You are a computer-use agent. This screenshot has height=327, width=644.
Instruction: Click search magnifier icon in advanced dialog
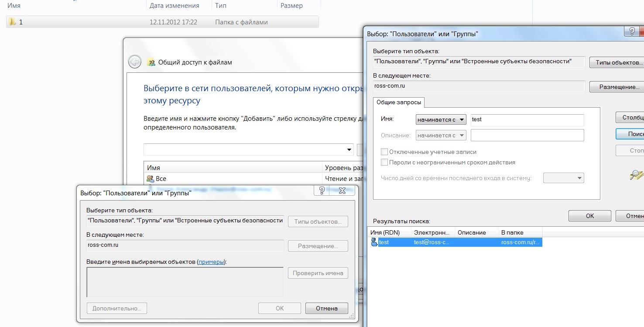(x=637, y=175)
